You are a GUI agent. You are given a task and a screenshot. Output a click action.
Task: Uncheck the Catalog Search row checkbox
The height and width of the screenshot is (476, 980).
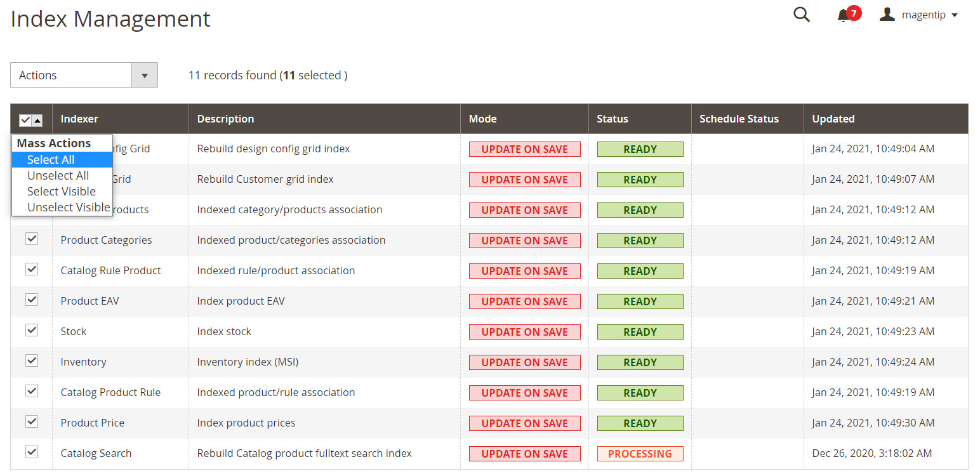(x=31, y=452)
